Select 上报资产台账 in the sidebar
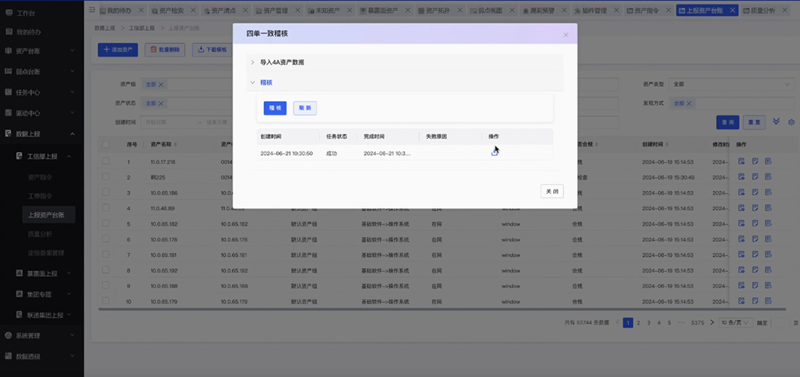The height and width of the screenshot is (377, 800). point(48,215)
